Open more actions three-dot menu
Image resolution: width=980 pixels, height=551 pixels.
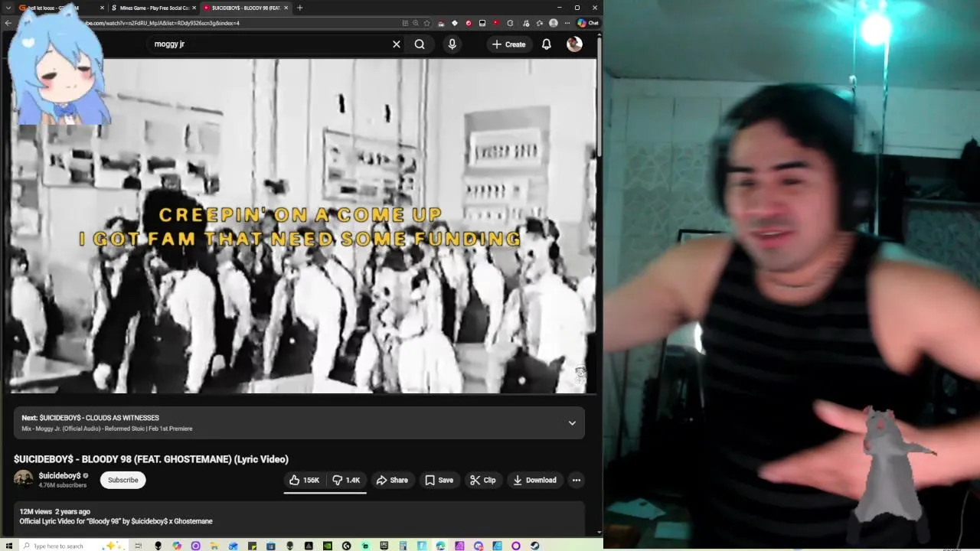pyautogui.click(x=577, y=480)
